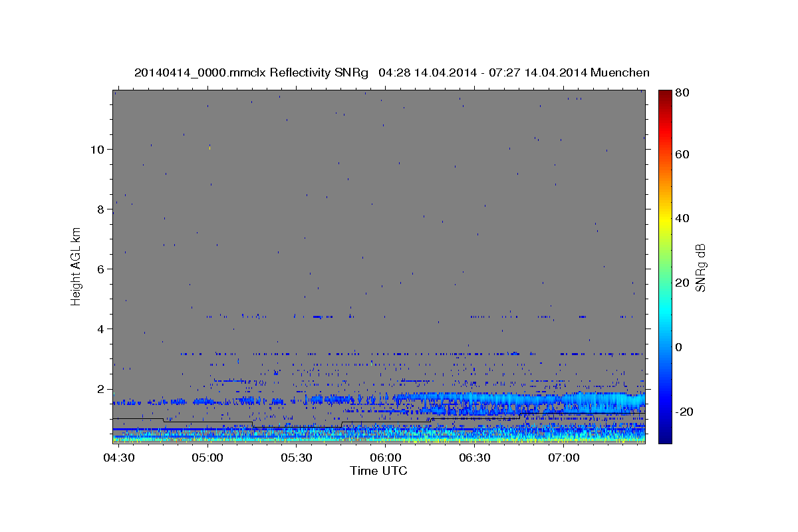
Task: Click the 07:00 time tick label
Action: [x=564, y=458]
